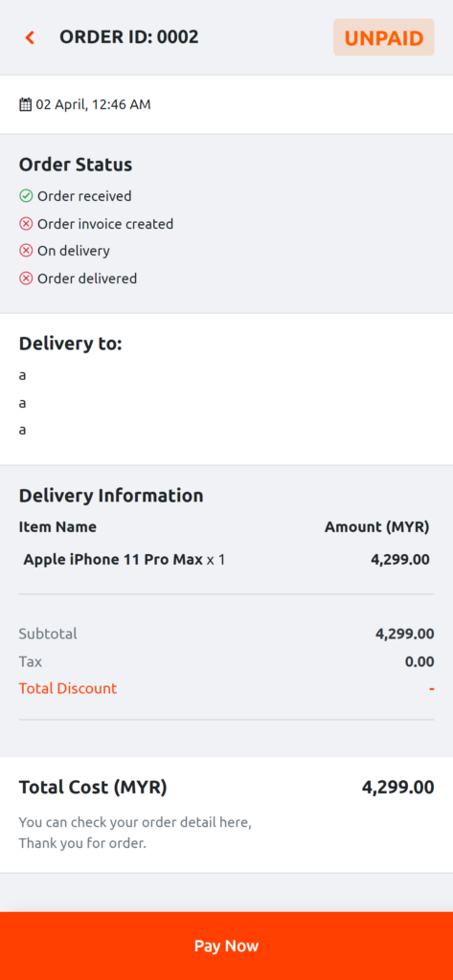Viewport: 453px width, 980px height.
Task: Click the Amount (MYR) column header
Action: point(376,527)
